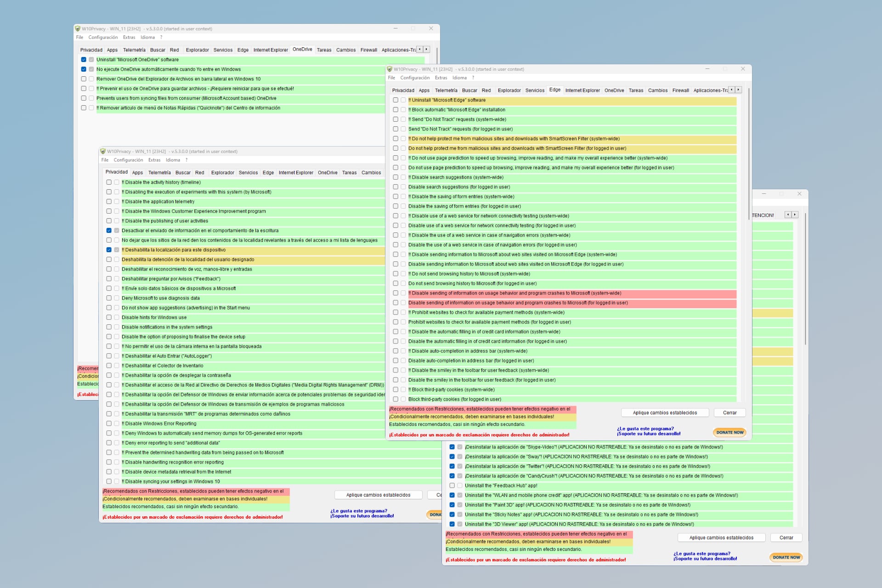
Task: Enable Uninstall the "Feedback Hub" app
Action: click(x=452, y=486)
